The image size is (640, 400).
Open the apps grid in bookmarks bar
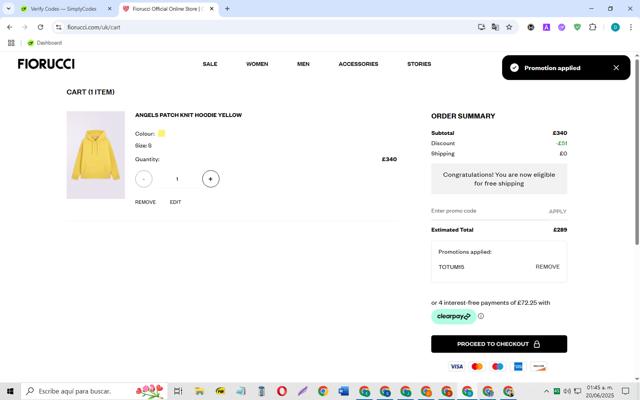(x=11, y=43)
